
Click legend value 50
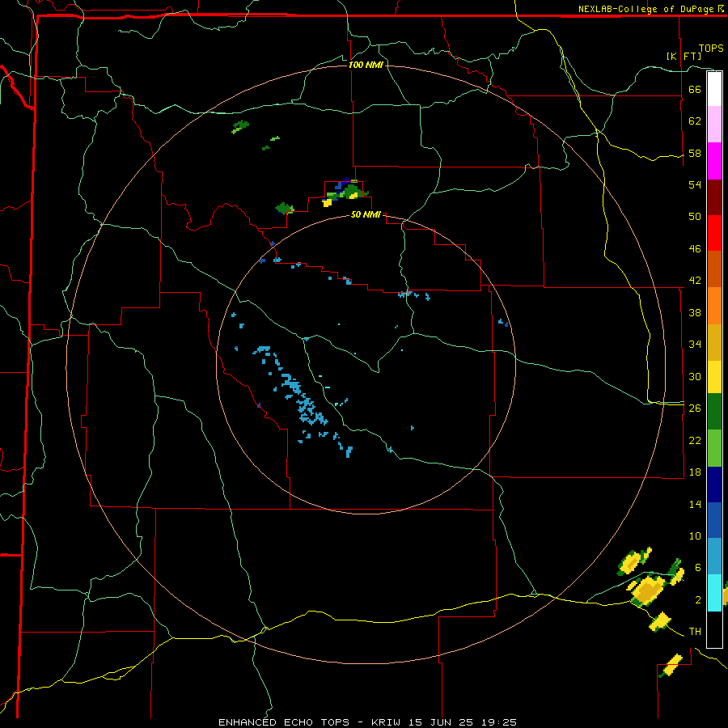pos(695,216)
